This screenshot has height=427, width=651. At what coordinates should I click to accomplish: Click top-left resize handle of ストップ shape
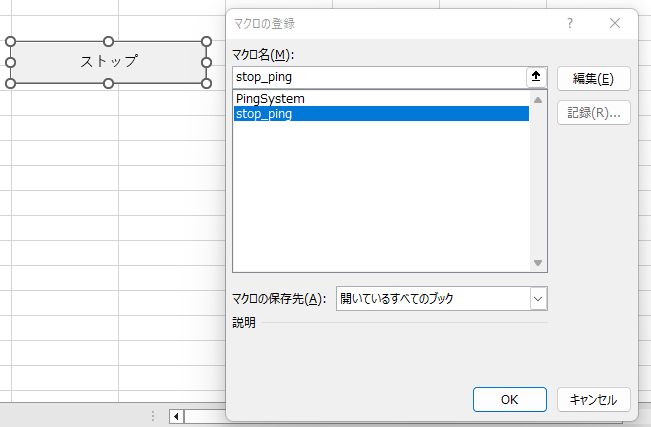11,42
